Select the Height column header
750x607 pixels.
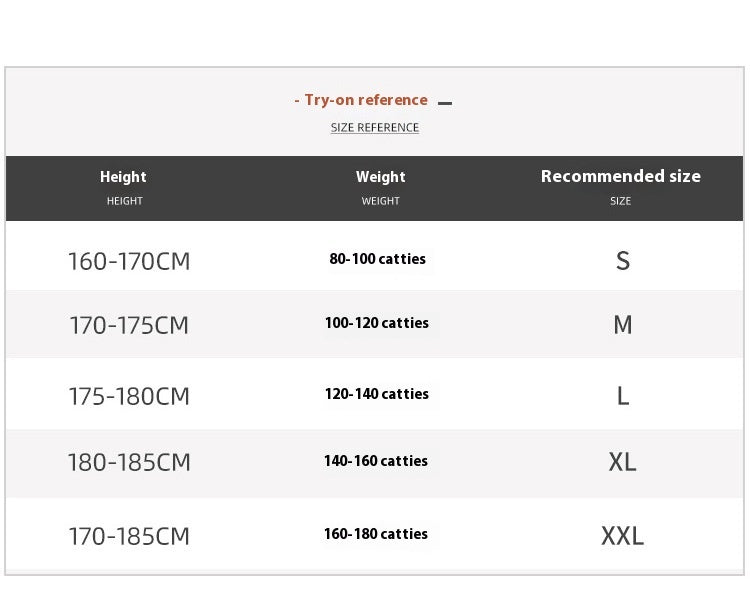coord(124,177)
